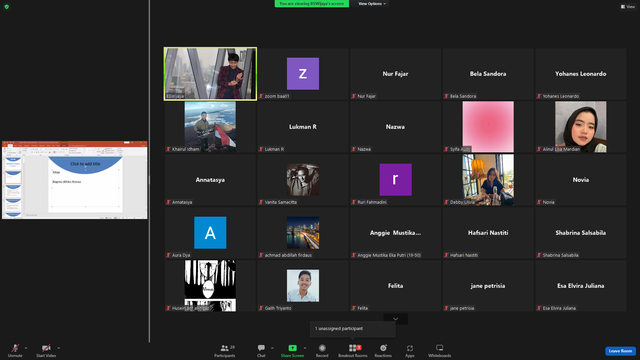
Task: Open audio options arrow next to Unmute
Action: 26,348
